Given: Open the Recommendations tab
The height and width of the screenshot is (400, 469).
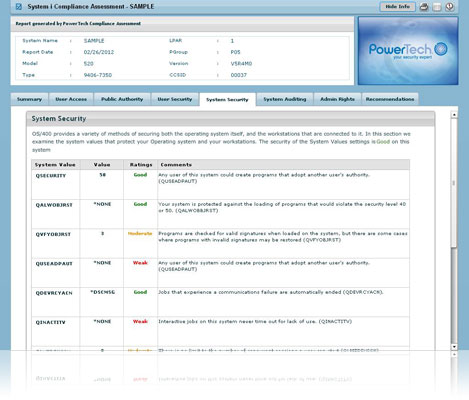Looking at the screenshot, I should (x=390, y=99).
